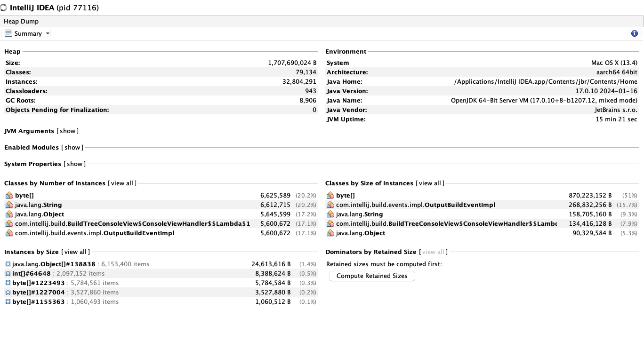Click the Java Version value 17.0.10 2024-01-16

[x=606, y=91]
